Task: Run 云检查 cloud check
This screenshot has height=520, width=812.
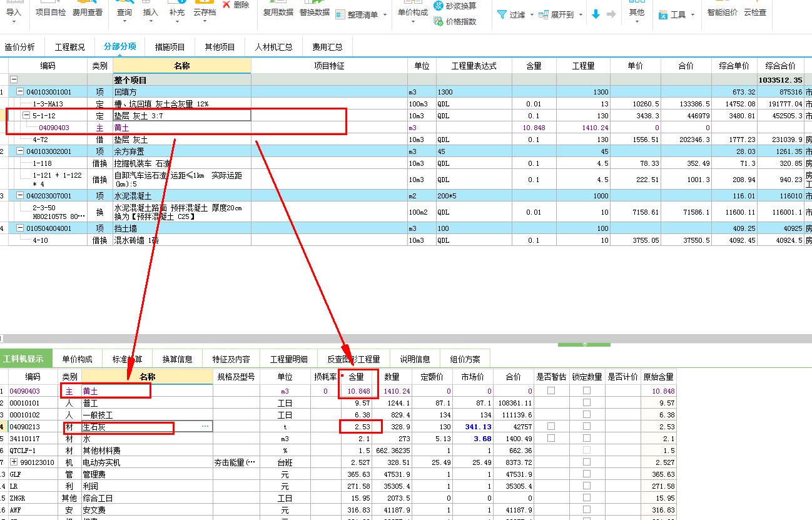Action: (x=755, y=12)
